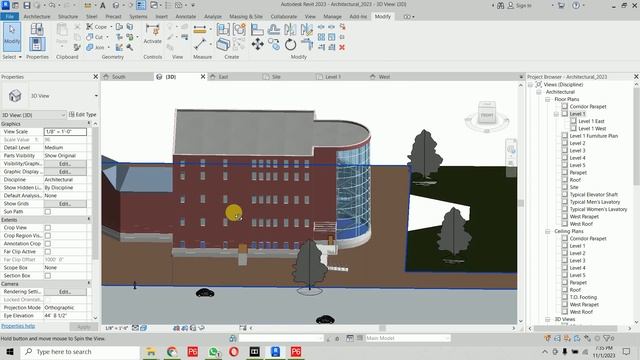Click Edit for Show Grids
Viewport: 640px width, 360px height.
pyautogui.click(x=65, y=204)
